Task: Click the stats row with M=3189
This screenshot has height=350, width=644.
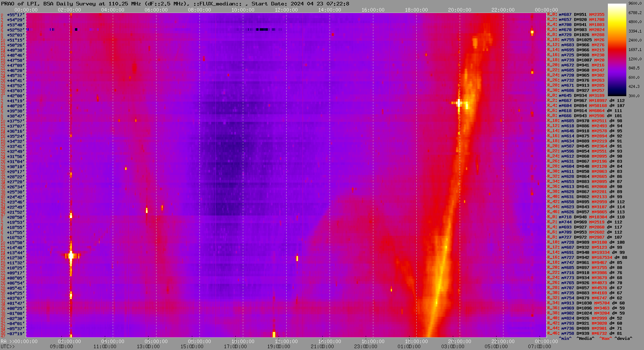Action: (576, 96)
